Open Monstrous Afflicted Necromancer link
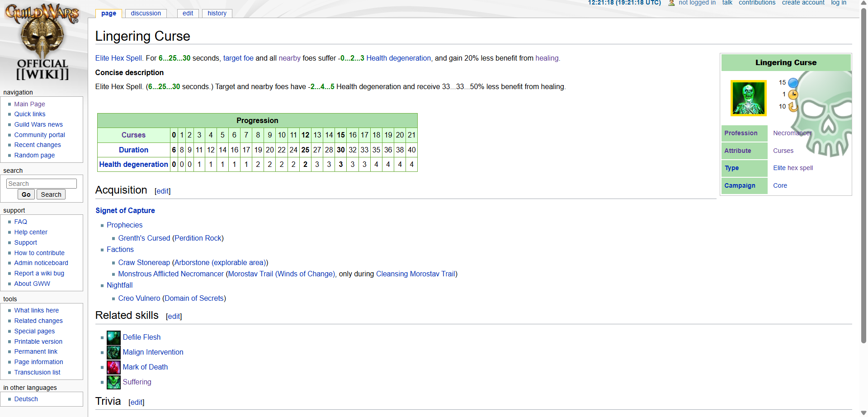The height and width of the screenshot is (417, 868). click(171, 274)
